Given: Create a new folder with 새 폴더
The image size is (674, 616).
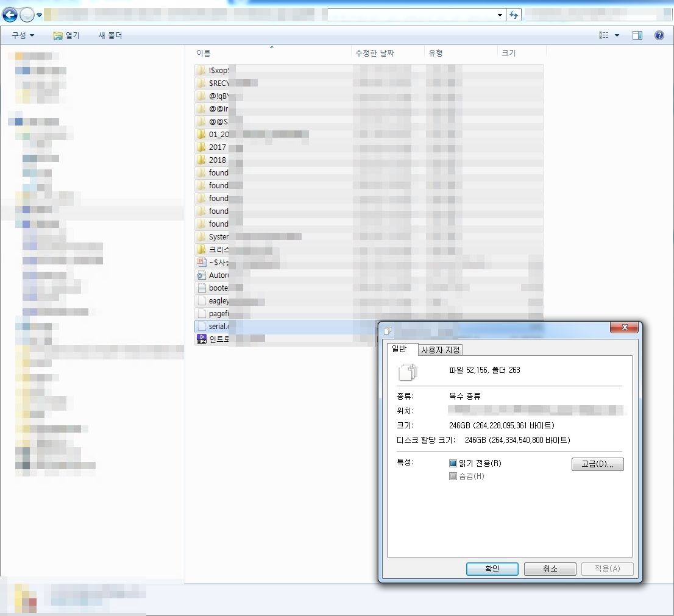Looking at the screenshot, I should [110, 35].
